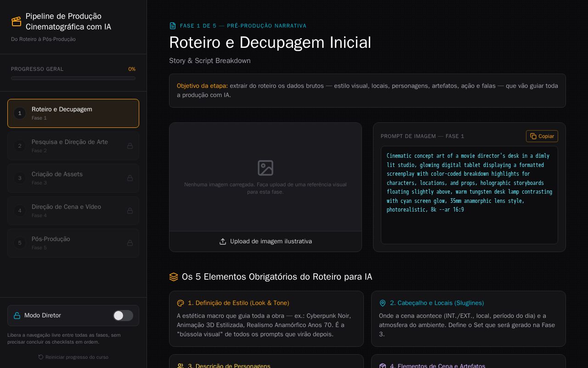Open the Roteiro e Decupagem phase
The height and width of the screenshot is (368, 588).
(x=73, y=113)
